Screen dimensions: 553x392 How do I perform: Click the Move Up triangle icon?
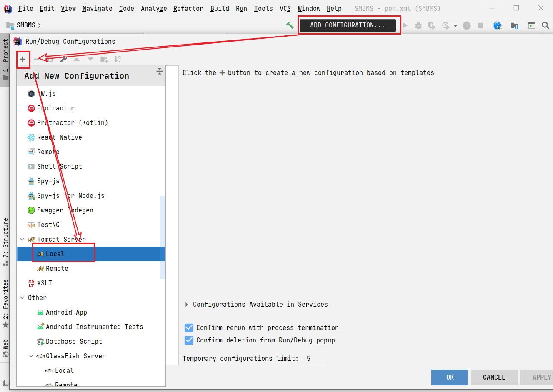77,59
